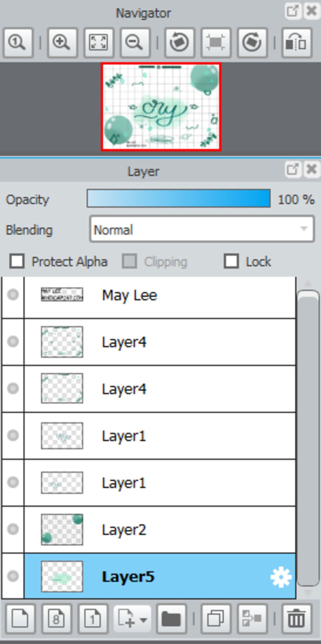Toggle visibility of Layer2
321x644 pixels.
13,529
